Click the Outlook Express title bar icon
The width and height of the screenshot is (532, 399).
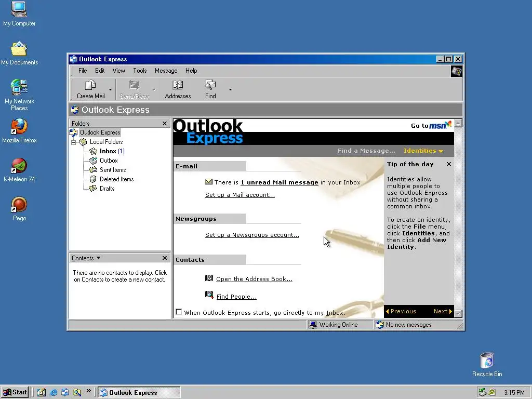[73, 59]
